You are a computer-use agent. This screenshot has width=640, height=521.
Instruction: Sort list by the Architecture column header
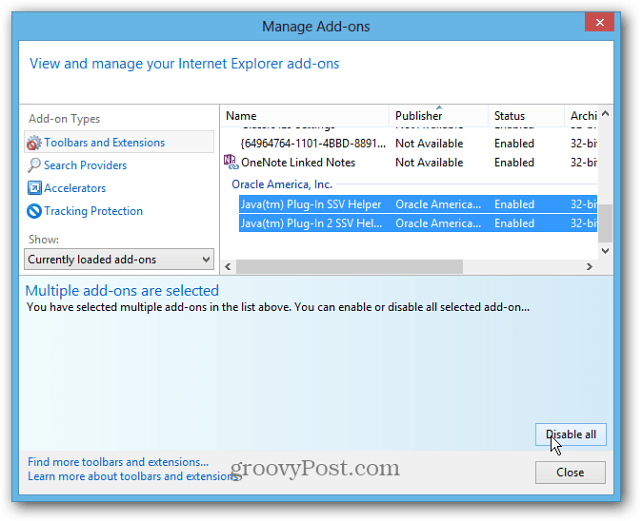click(x=581, y=116)
